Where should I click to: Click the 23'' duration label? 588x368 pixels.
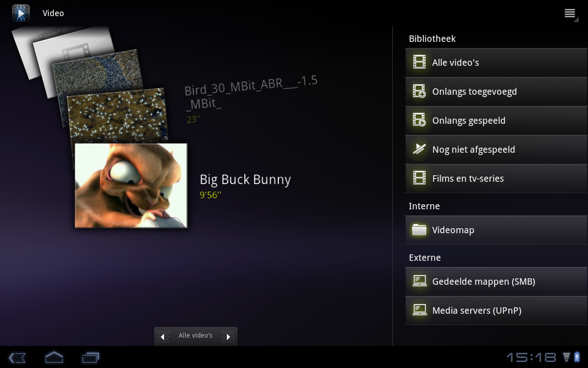(x=193, y=119)
